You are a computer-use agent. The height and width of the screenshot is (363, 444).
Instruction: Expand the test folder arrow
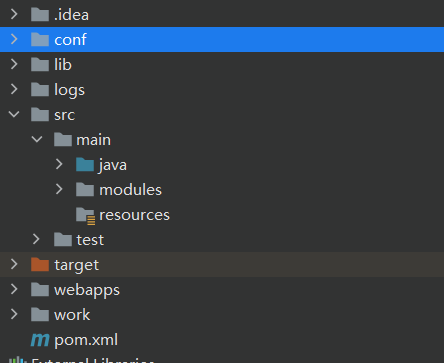[x=36, y=239]
